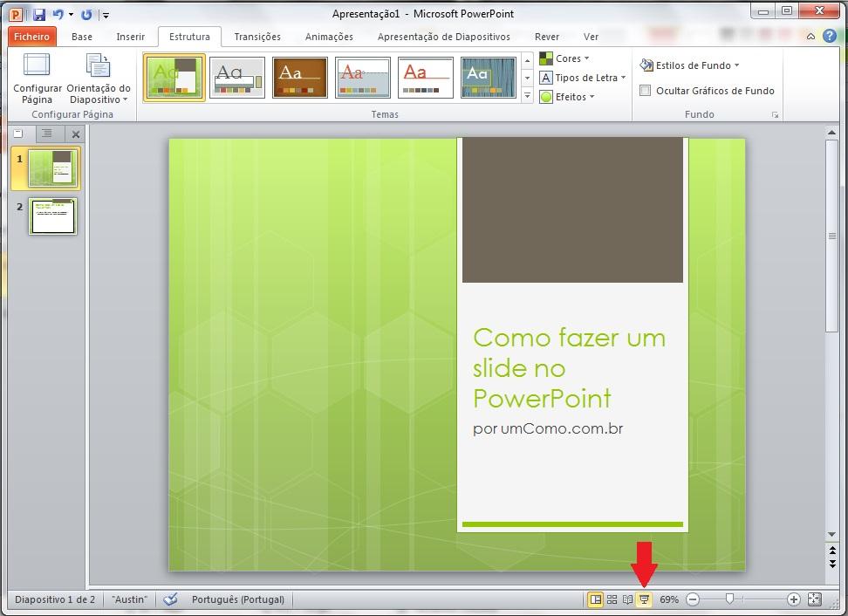Switch to outline tab in slide pane
The width and height of the screenshot is (848, 616).
click(x=47, y=133)
